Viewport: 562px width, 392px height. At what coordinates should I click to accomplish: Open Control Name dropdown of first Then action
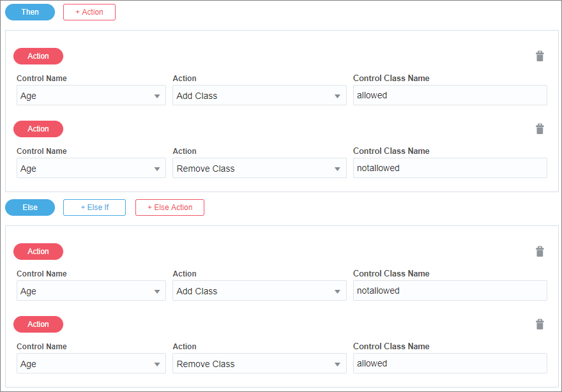pos(91,96)
